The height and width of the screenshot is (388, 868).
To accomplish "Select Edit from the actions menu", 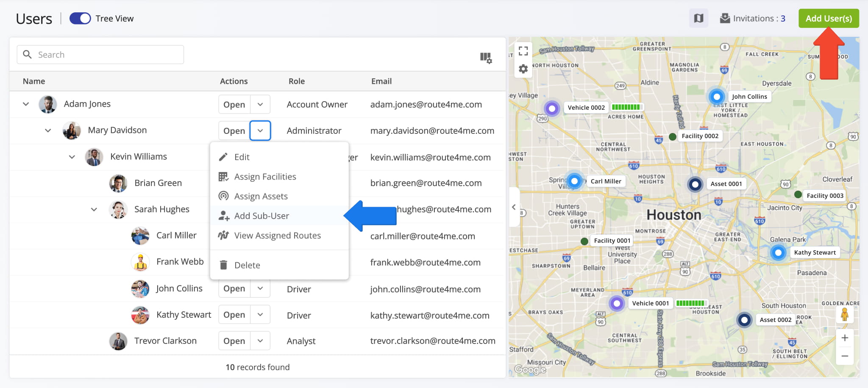I will click(x=279, y=157).
